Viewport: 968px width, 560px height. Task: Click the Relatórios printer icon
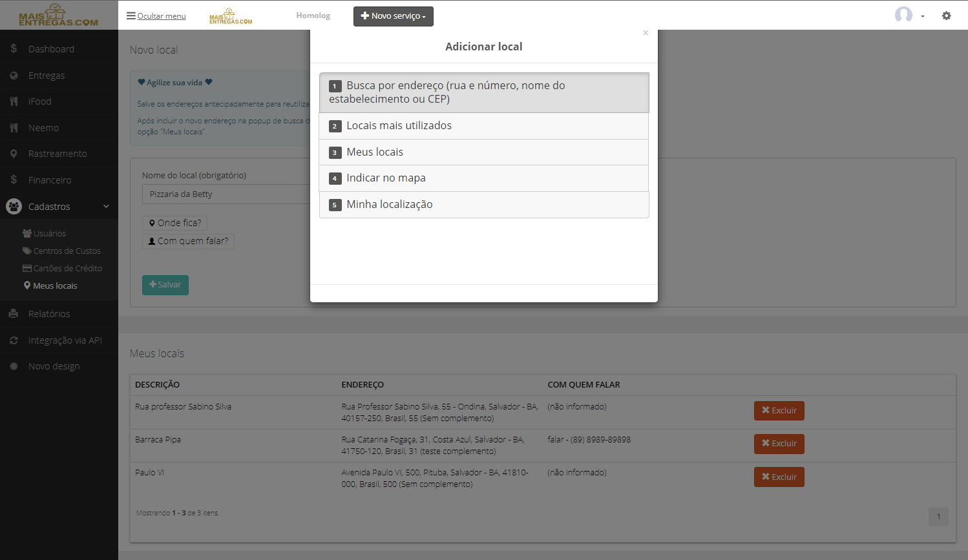[14, 314]
